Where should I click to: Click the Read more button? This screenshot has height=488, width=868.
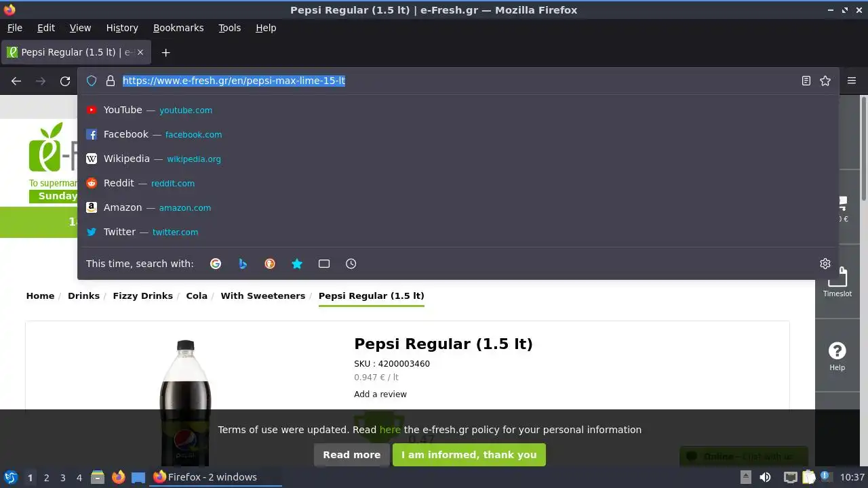(x=352, y=455)
